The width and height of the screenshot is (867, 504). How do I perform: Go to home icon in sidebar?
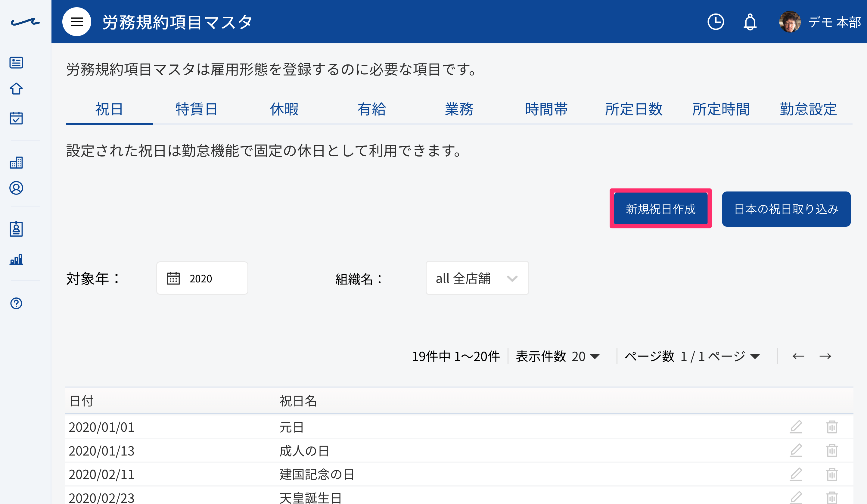pyautogui.click(x=16, y=89)
